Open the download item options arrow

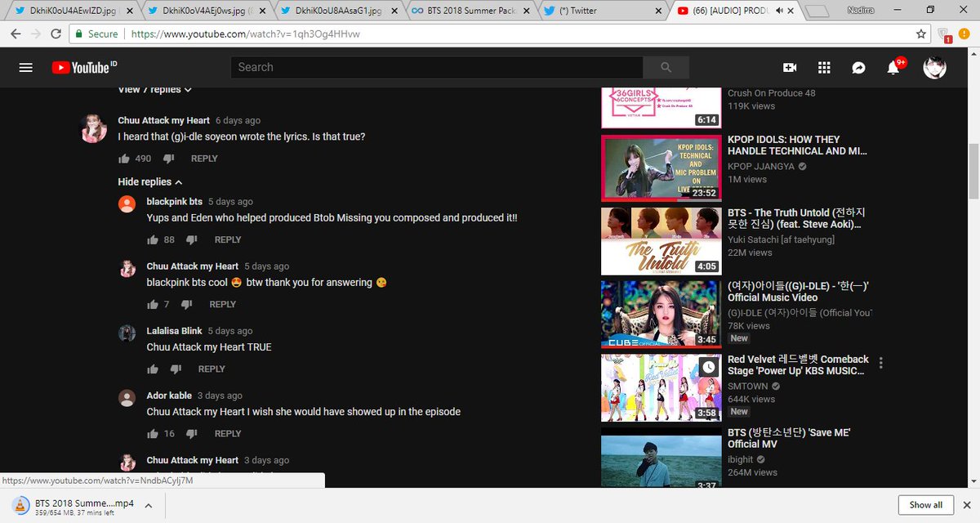click(149, 506)
